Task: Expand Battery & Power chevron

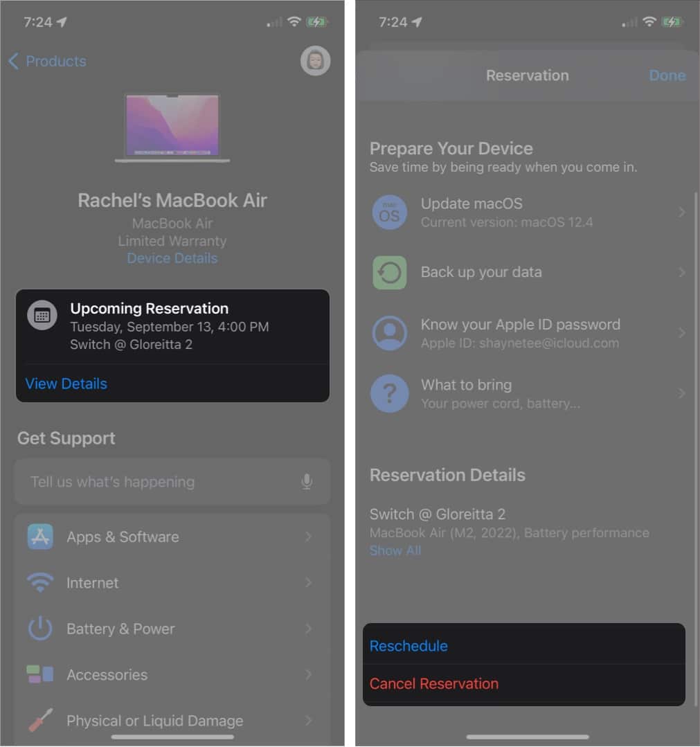Action: (308, 629)
